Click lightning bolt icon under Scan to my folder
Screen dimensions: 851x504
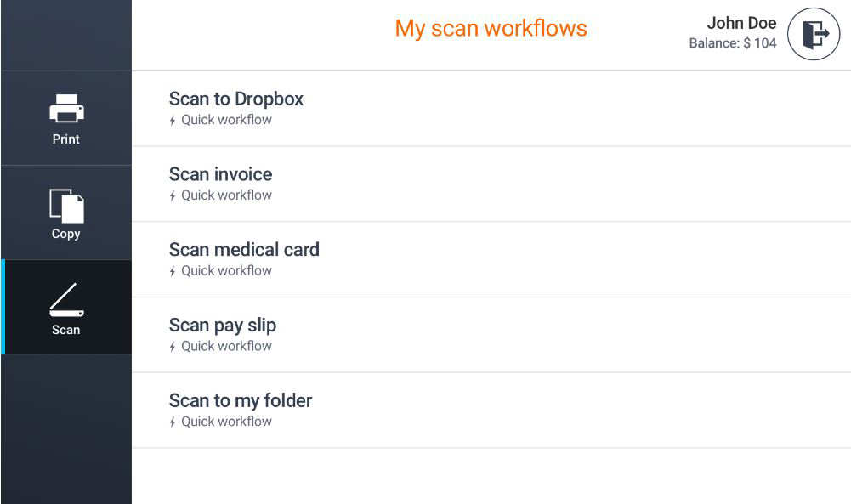coord(173,422)
